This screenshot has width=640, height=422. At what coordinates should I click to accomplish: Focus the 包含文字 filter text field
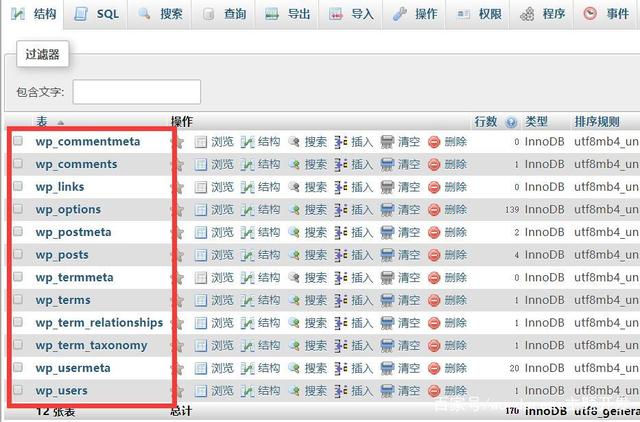point(137,92)
